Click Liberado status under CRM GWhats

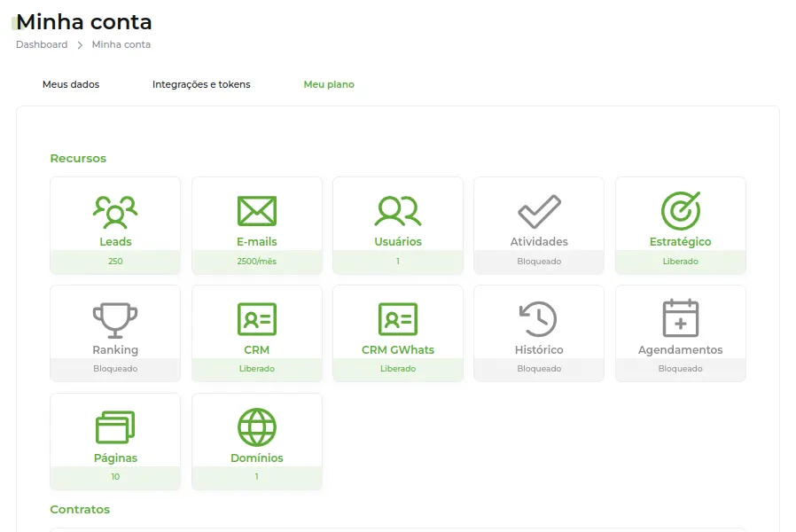click(x=398, y=369)
